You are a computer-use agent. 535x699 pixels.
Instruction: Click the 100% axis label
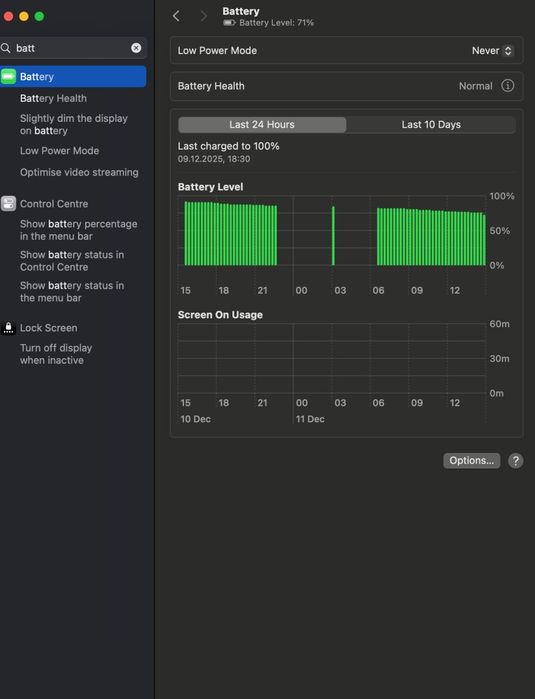(x=502, y=196)
